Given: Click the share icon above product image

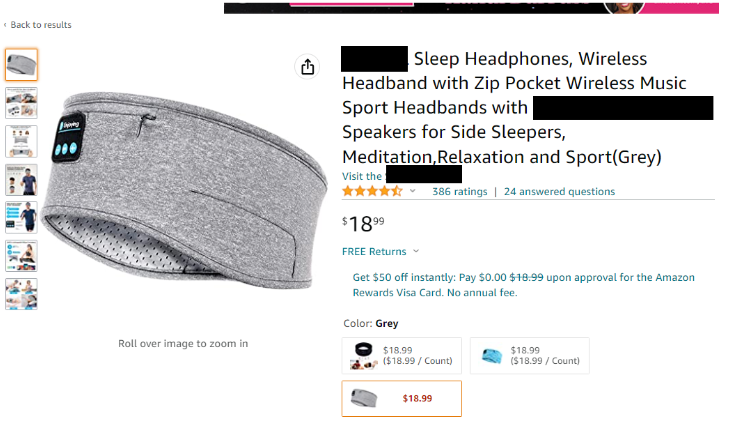Looking at the screenshot, I should 307,67.
